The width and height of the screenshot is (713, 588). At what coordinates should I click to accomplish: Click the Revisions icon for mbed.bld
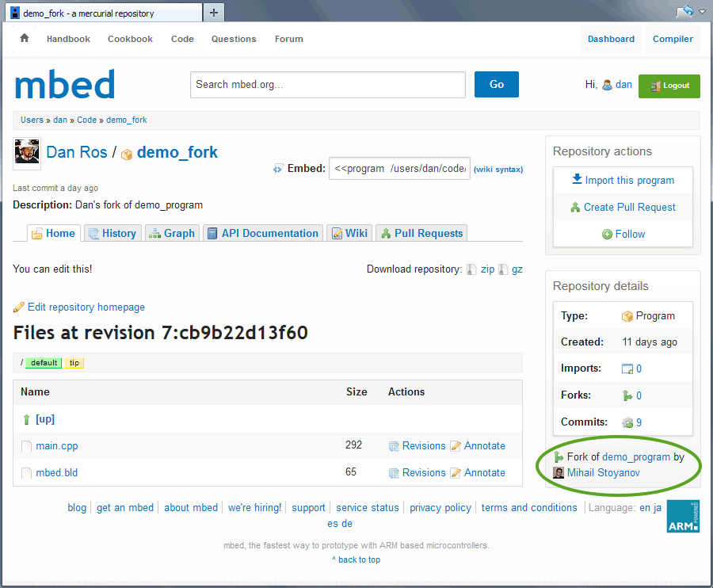point(394,473)
